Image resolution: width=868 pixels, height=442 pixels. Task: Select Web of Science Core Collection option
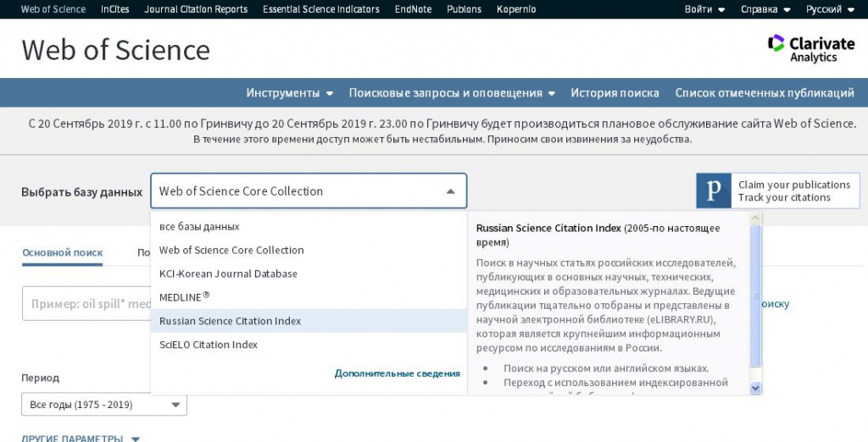tap(309, 250)
